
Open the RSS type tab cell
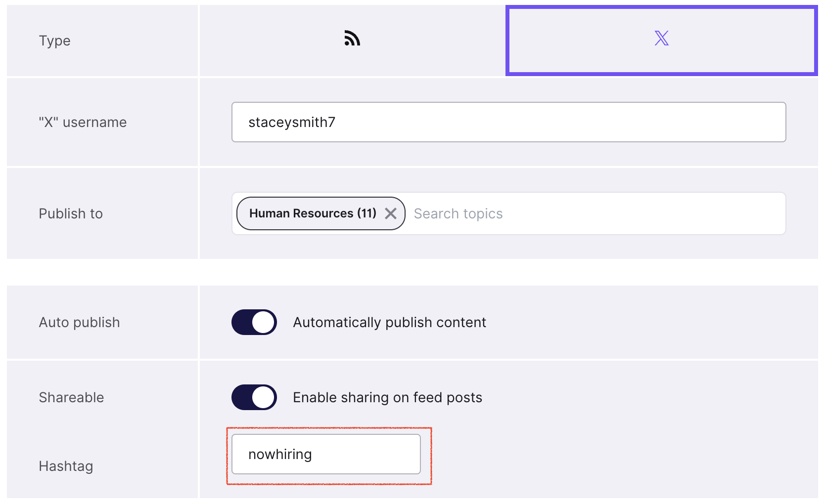pyautogui.click(x=352, y=41)
